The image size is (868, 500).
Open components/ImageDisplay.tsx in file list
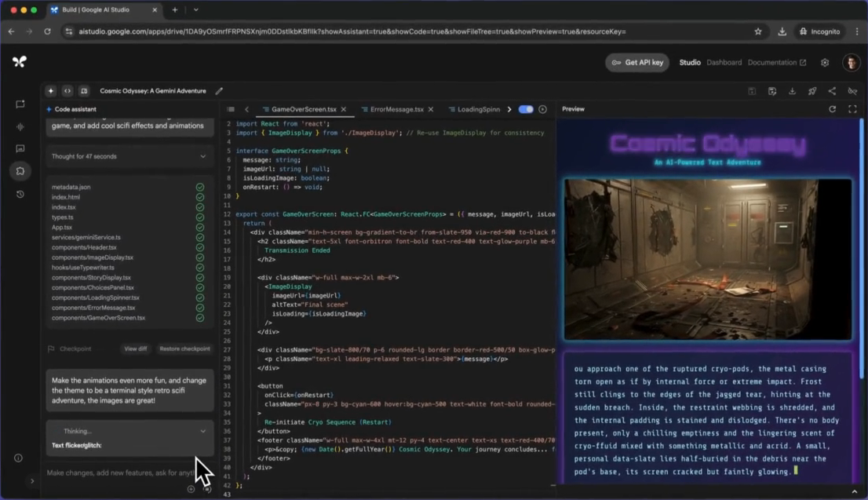pos(93,257)
